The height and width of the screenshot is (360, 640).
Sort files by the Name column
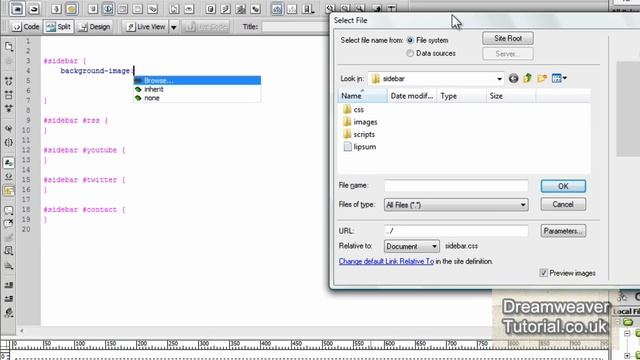tap(362, 96)
